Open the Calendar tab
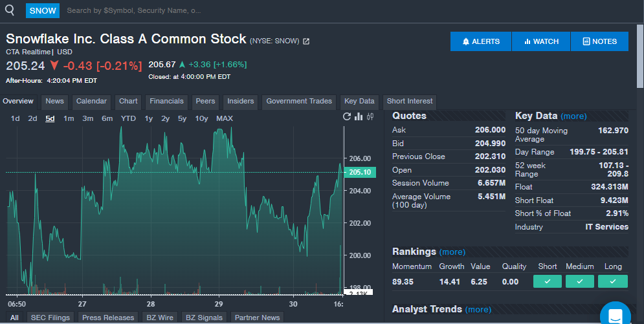644x324 pixels. [91, 102]
